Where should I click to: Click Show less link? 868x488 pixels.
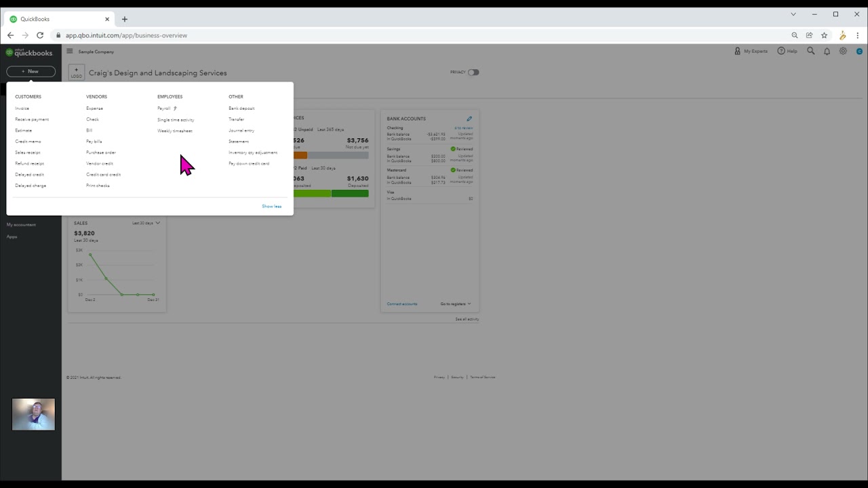click(x=272, y=206)
